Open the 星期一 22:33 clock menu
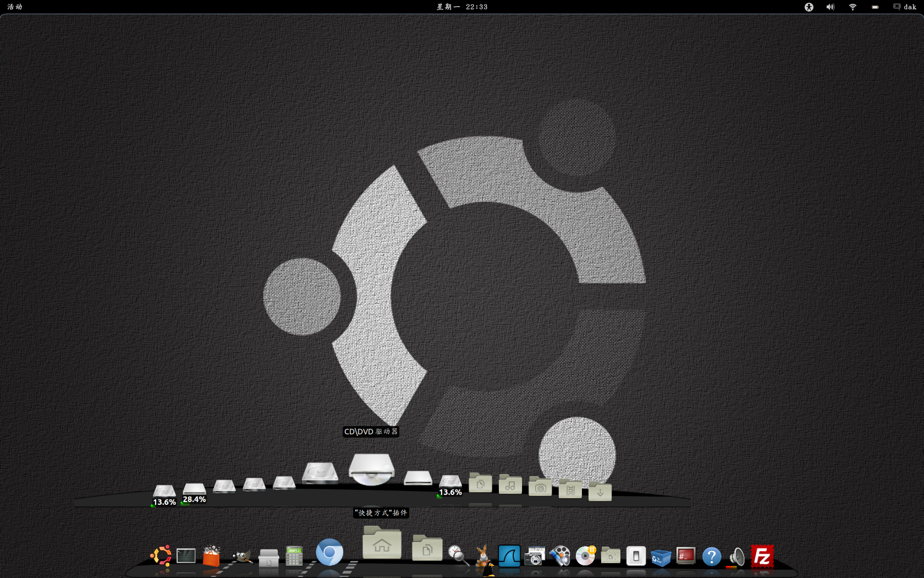This screenshot has width=924, height=578. (462, 7)
